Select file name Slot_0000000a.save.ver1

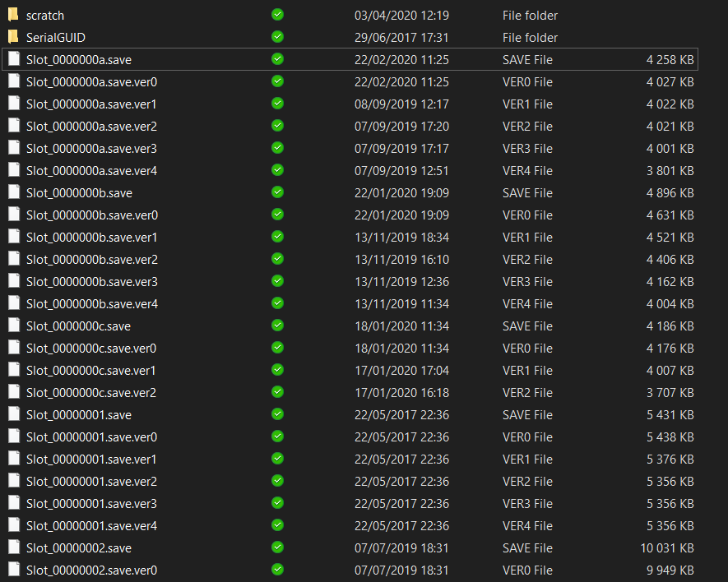(91, 104)
